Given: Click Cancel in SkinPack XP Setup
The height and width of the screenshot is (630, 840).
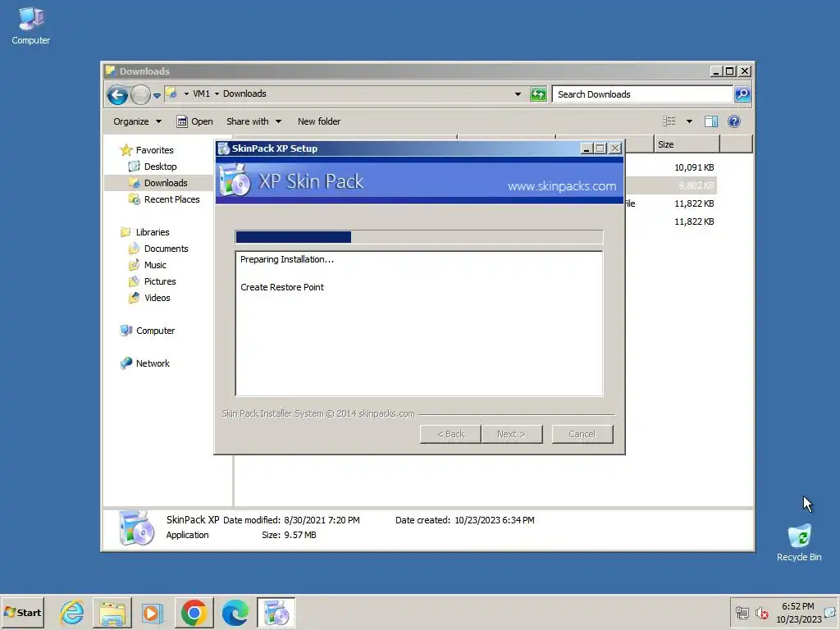Looking at the screenshot, I should pyautogui.click(x=582, y=434).
